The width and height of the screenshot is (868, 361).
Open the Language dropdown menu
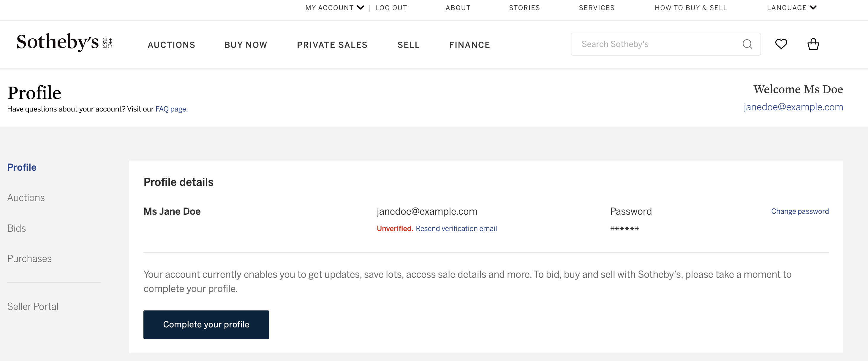click(792, 8)
